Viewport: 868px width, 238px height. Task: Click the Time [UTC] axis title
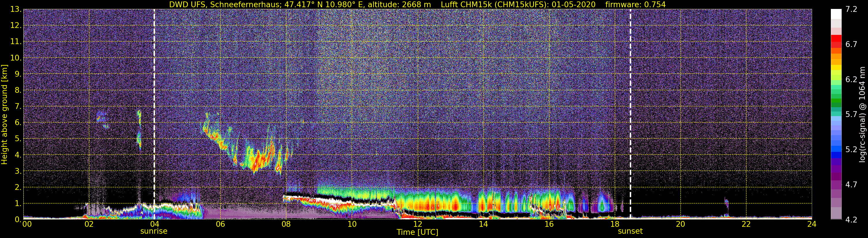pyautogui.click(x=417, y=232)
